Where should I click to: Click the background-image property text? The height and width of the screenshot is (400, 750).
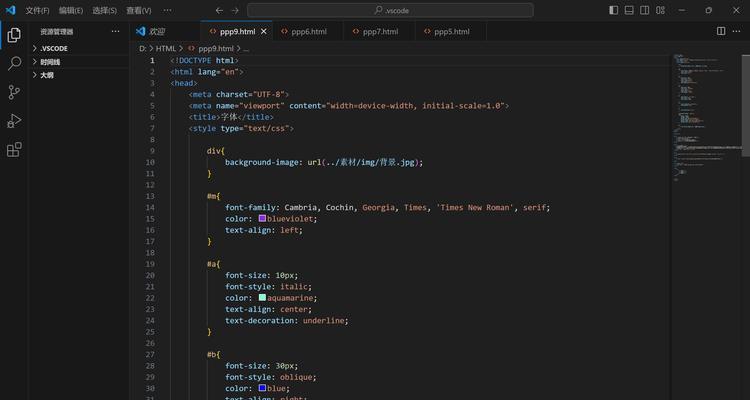262,162
